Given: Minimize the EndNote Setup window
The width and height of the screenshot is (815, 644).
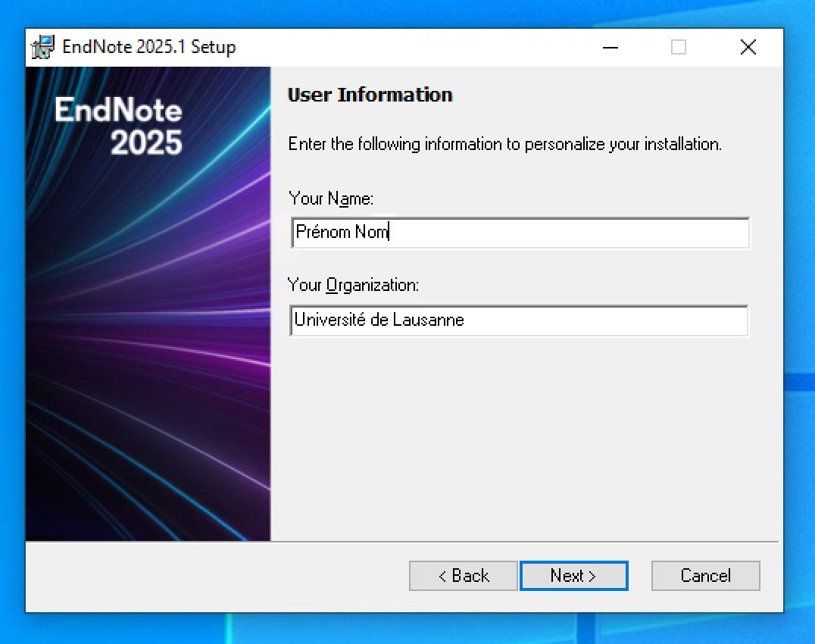Looking at the screenshot, I should (610, 48).
